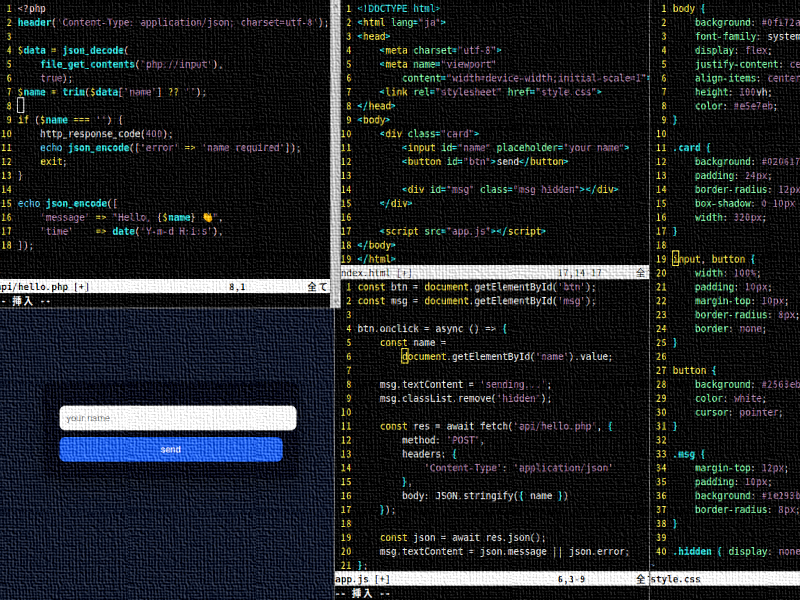Viewport: 800px width, 600px height.
Task: Focus the "your name" input field
Action: click(177, 418)
